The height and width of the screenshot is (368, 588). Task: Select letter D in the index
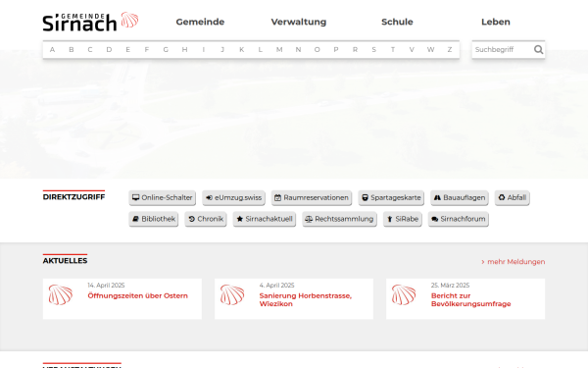[109, 50]
